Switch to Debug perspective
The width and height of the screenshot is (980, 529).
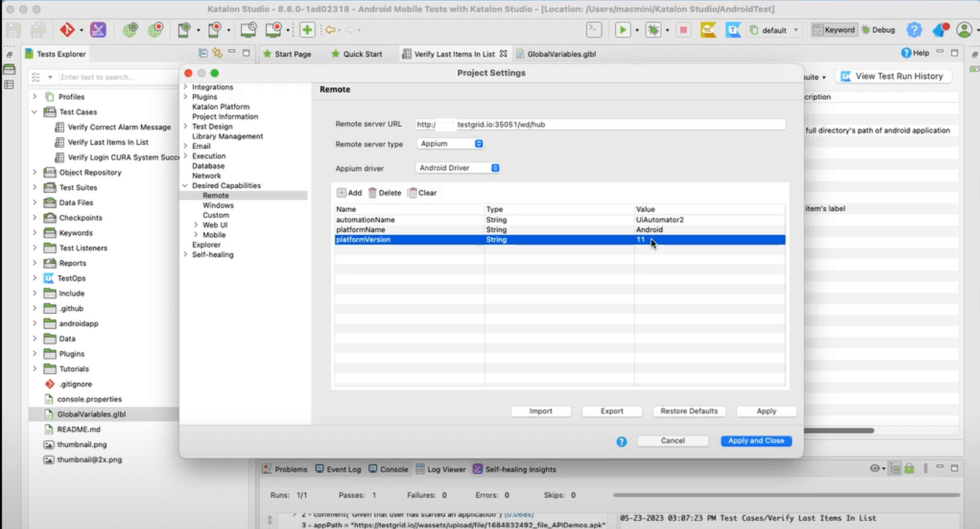coord(878,29)
